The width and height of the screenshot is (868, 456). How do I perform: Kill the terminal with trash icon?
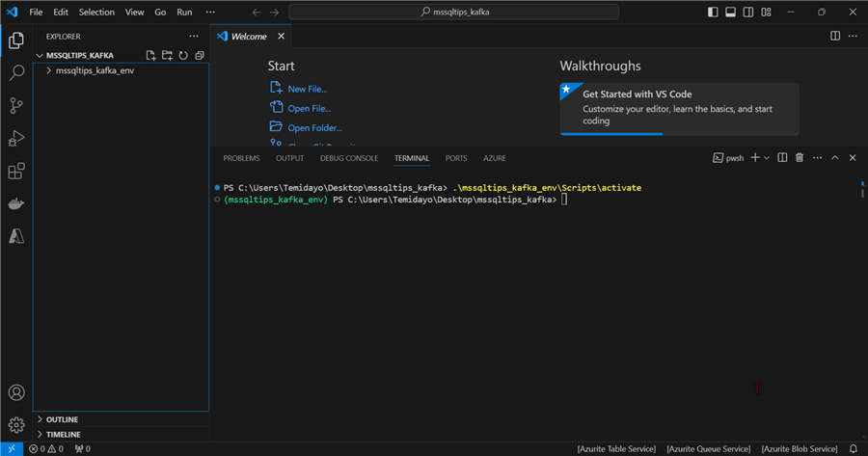[x=800, y=158]
